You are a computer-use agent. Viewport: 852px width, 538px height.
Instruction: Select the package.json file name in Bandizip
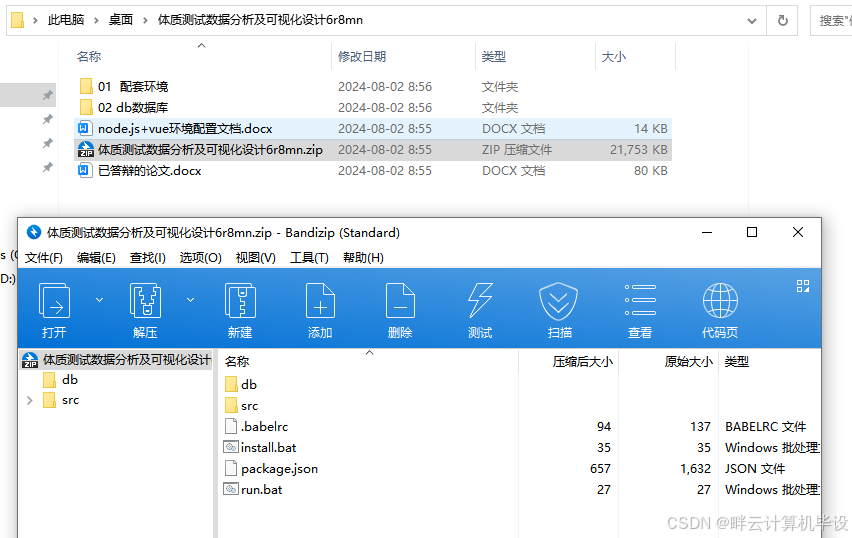[279, 469]
